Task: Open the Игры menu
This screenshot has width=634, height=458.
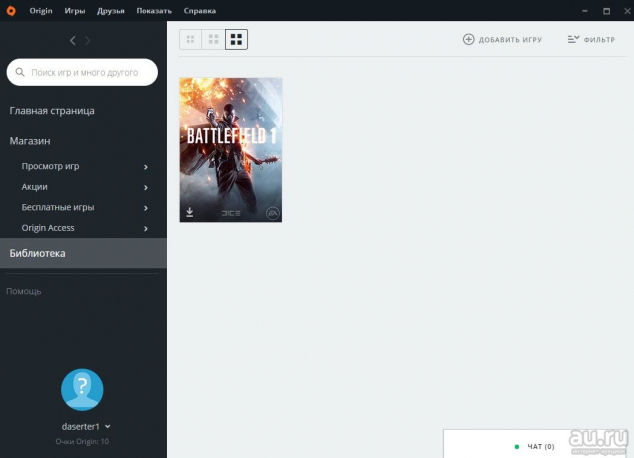Action: point(75,10)
